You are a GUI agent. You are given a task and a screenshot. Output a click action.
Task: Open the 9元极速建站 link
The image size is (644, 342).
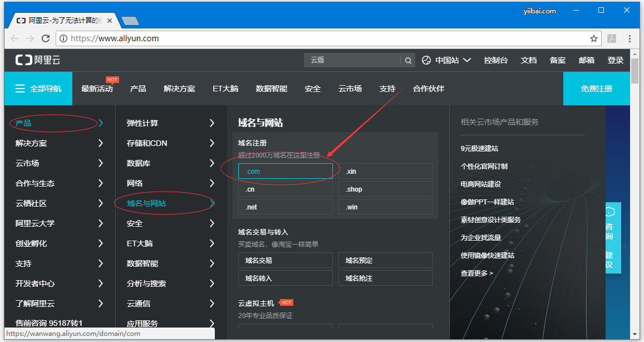(479, 149)
